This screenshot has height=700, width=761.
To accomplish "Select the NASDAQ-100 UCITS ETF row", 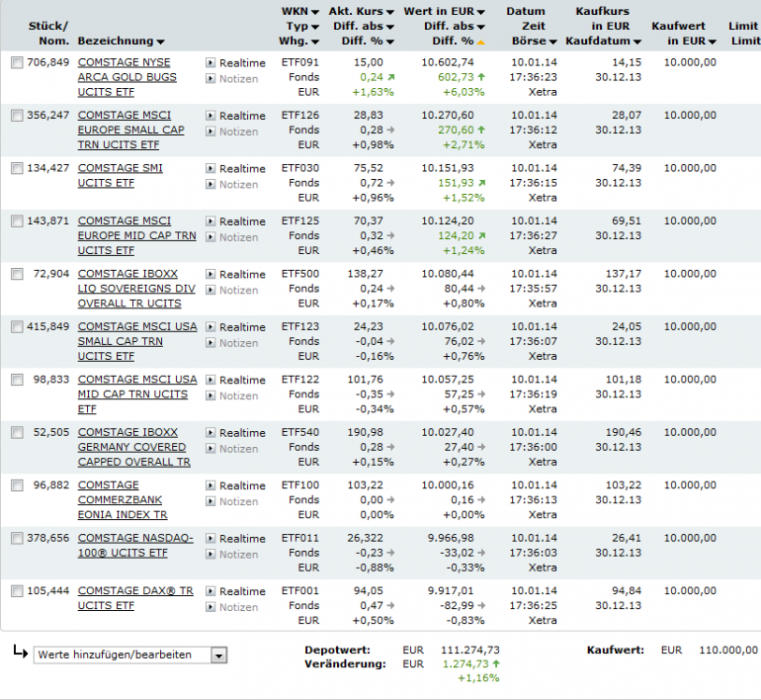I will point(17,539).
